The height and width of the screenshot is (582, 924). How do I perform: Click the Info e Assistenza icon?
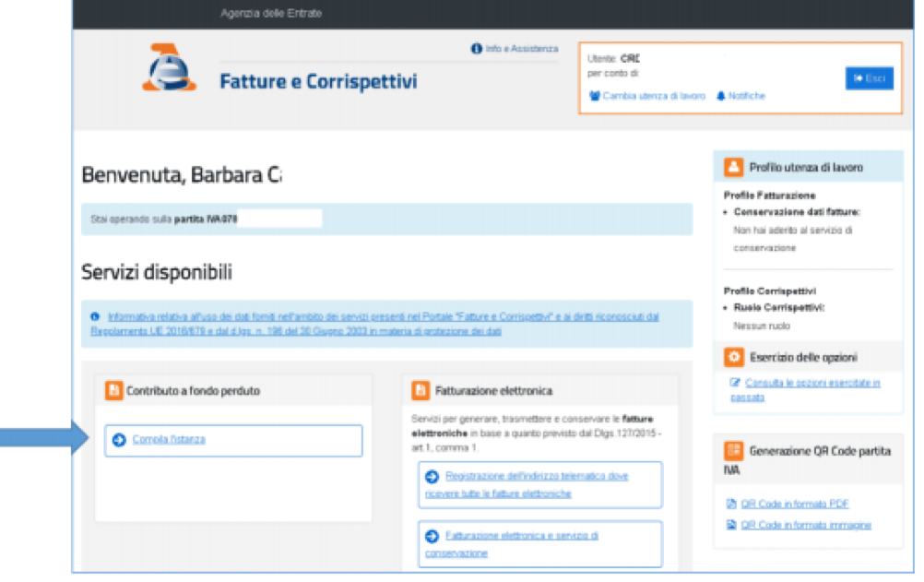pos(476,48)
